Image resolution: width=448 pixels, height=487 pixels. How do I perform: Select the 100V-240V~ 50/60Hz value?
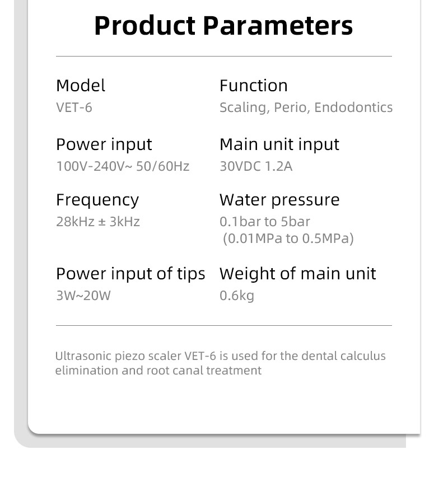(x=123, y=166)
